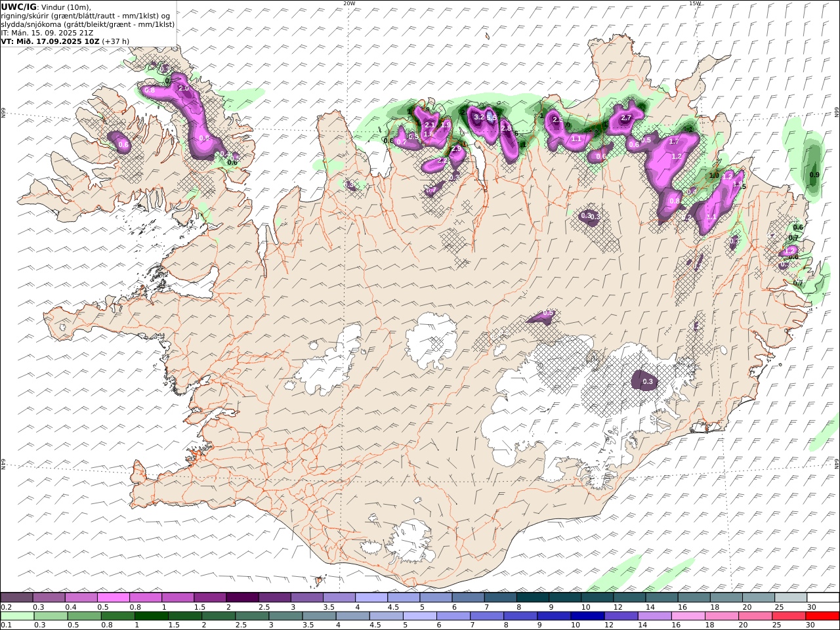Viewport: 840px width, 630px height.
Task: Select the valid time 'VT: Mið. 17.09.2025 10Z'
Action: click(51, 41)
